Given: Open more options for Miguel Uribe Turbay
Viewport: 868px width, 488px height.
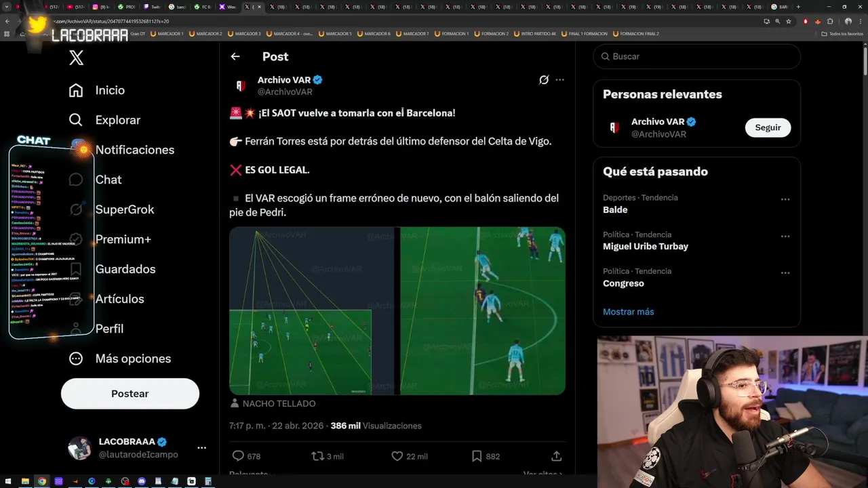Looking at the screenshot, I should tap(785, 236).
